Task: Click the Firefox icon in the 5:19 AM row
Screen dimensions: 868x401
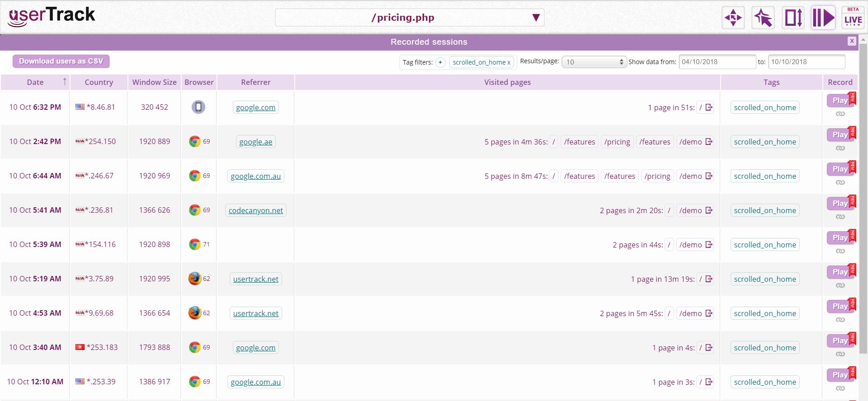Action: 195,279
